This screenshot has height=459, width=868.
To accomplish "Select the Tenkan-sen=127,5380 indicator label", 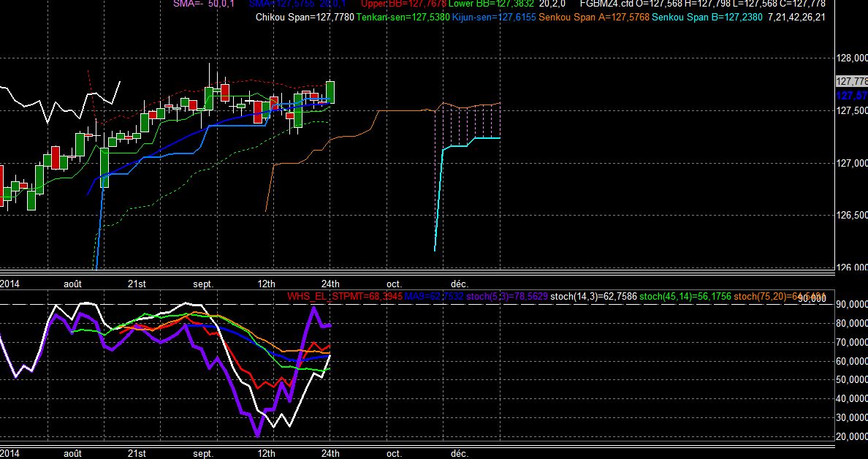I will (403, 17).
